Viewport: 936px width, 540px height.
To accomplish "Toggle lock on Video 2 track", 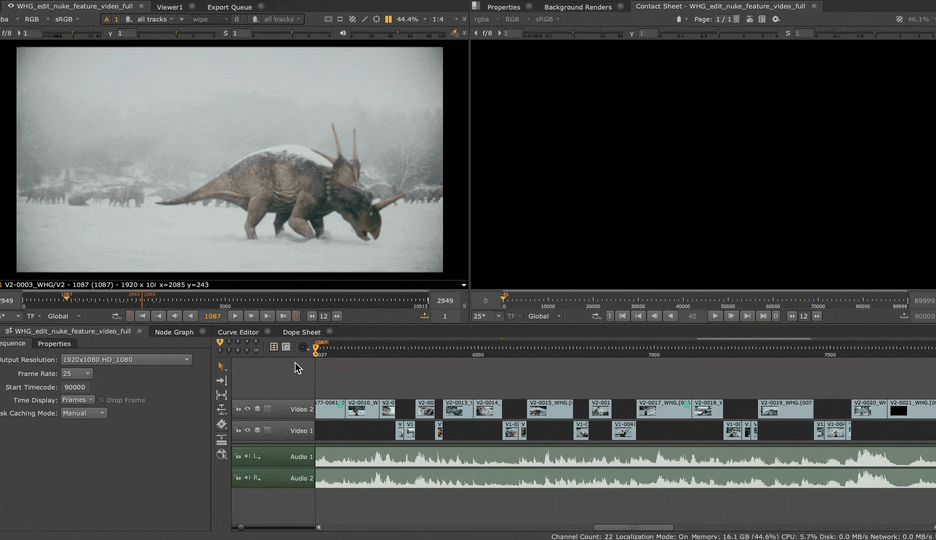I will click(238, 409).
